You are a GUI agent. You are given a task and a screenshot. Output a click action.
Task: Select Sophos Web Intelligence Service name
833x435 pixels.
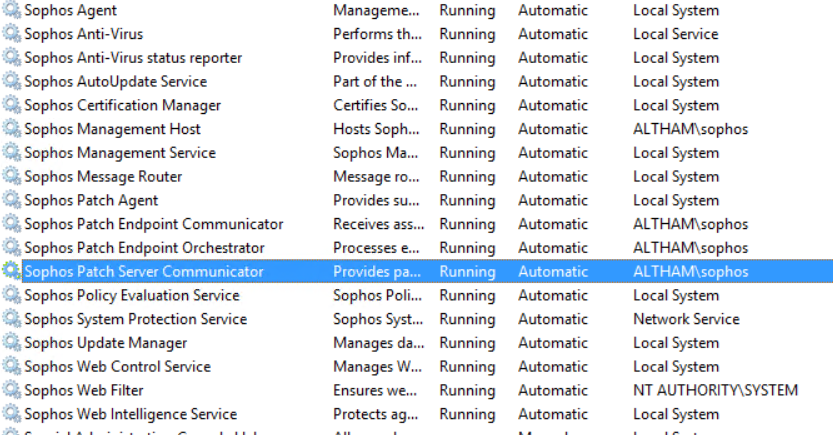[130, 414]
